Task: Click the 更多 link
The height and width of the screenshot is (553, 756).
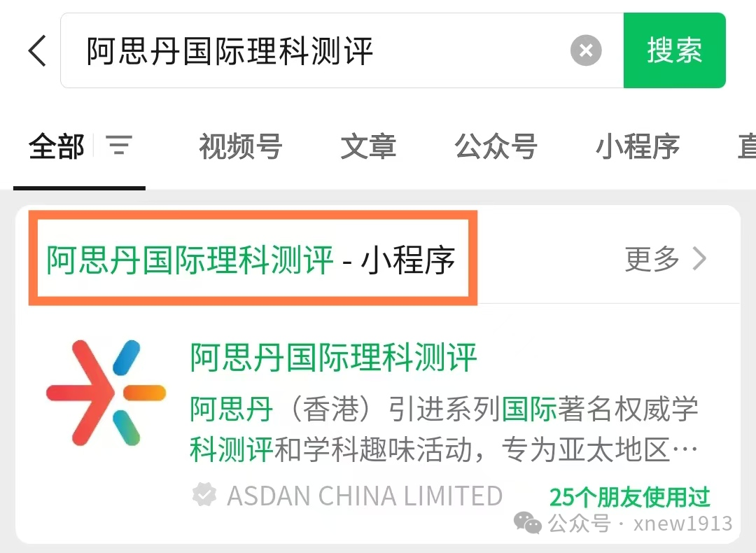Action: click(x=652, y=259)
